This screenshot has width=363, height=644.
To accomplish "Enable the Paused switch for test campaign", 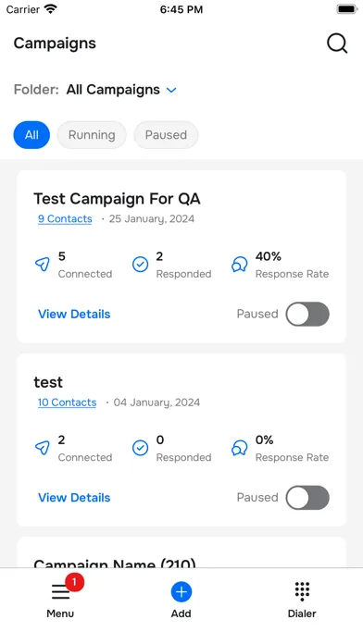I will coord(307,498).
